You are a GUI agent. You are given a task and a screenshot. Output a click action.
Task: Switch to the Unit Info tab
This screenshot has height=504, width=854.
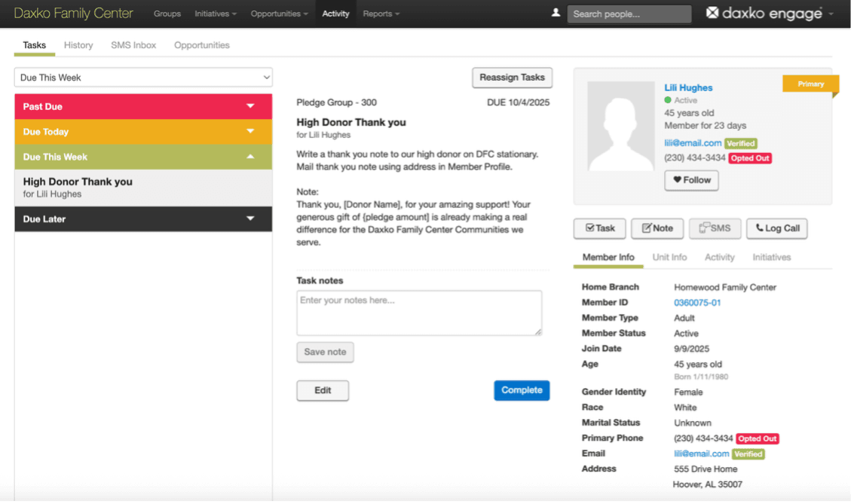[x=669, y=257]
